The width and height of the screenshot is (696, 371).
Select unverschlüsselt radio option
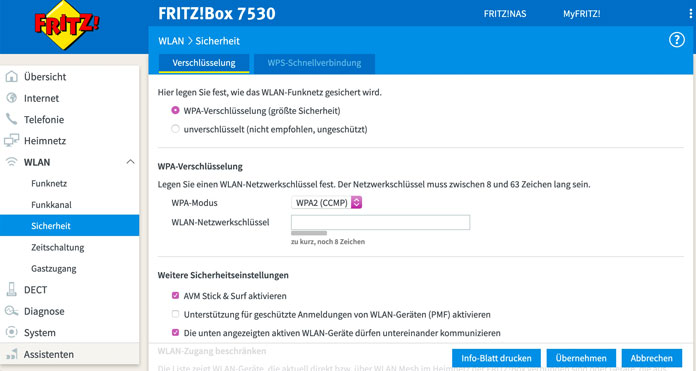pos(175,129)
